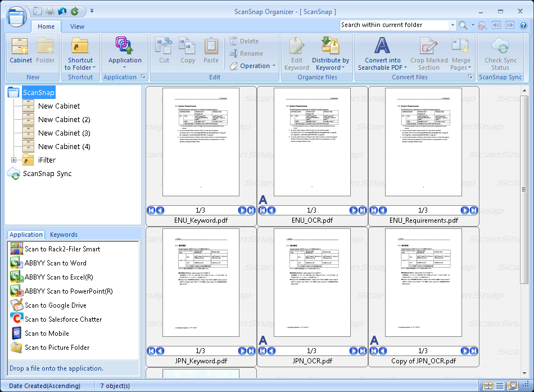
Task: Expand the iFilter tree node
Action: [x=13, y=160]
